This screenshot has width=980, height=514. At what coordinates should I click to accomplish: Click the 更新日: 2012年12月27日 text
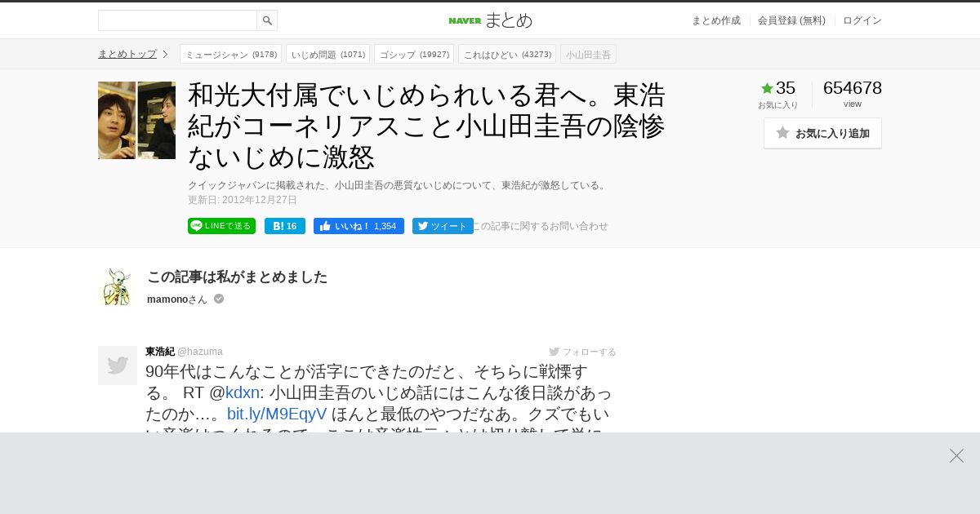pos(243,200)
